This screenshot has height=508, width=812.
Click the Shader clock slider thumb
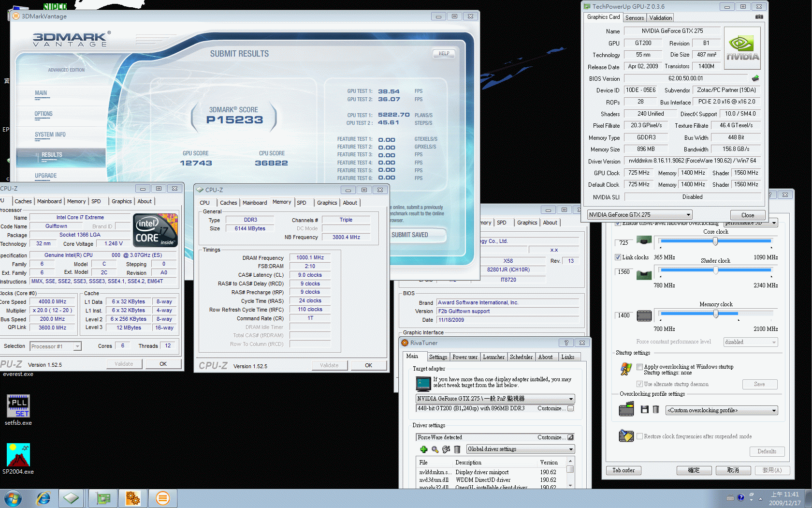point(715,270)
